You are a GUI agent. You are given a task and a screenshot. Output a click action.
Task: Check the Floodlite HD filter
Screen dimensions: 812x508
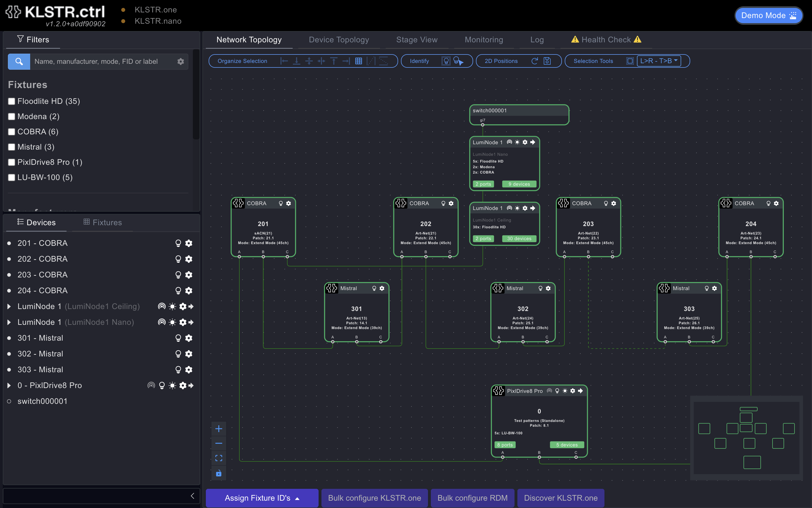pos(12,101)
